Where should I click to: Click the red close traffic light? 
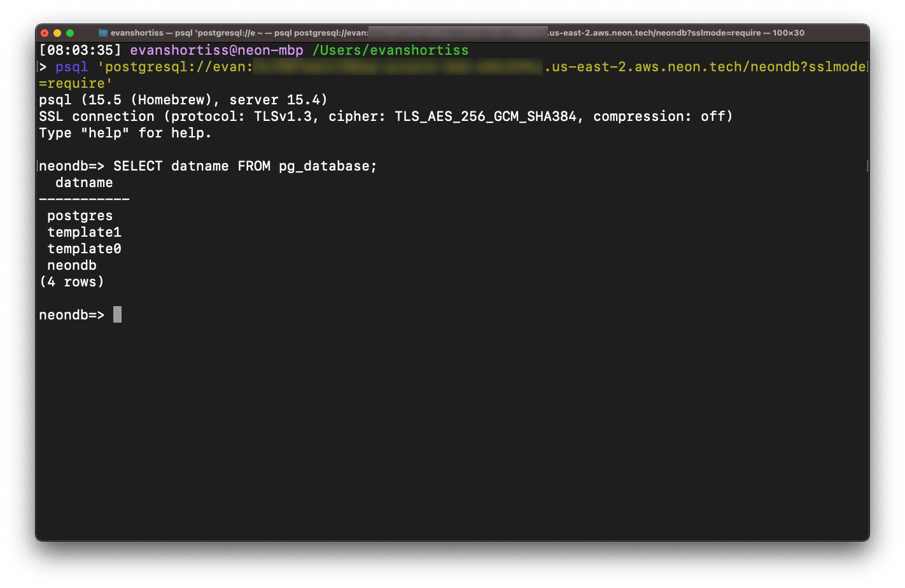(x=45, y=32)
